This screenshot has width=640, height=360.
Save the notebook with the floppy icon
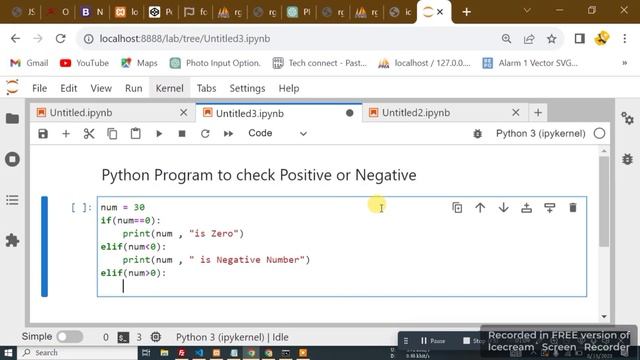[x=43, y=134]
